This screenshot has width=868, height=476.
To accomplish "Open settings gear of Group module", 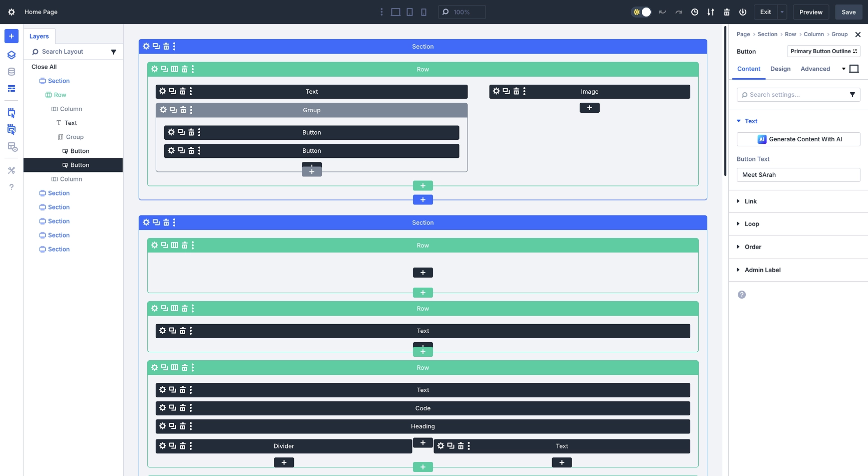I will (163, 110).
